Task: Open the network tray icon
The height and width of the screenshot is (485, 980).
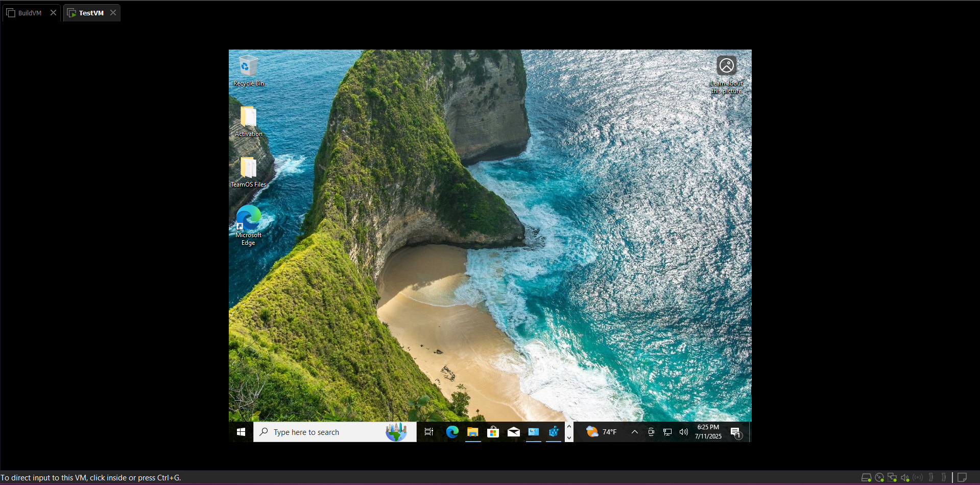Action: tap(667, 432)
